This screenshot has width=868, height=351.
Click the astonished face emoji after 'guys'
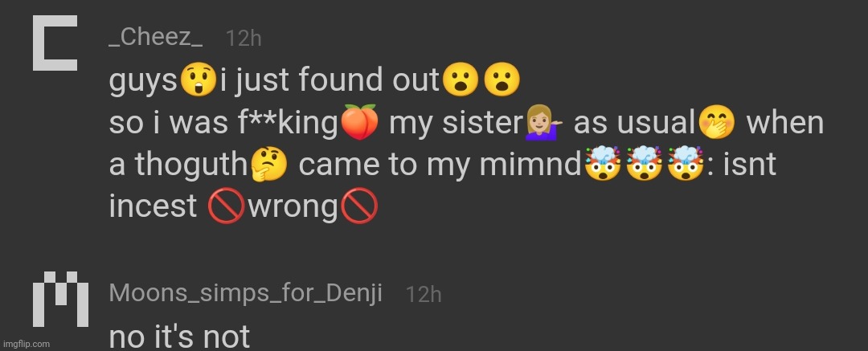point(198,80)
